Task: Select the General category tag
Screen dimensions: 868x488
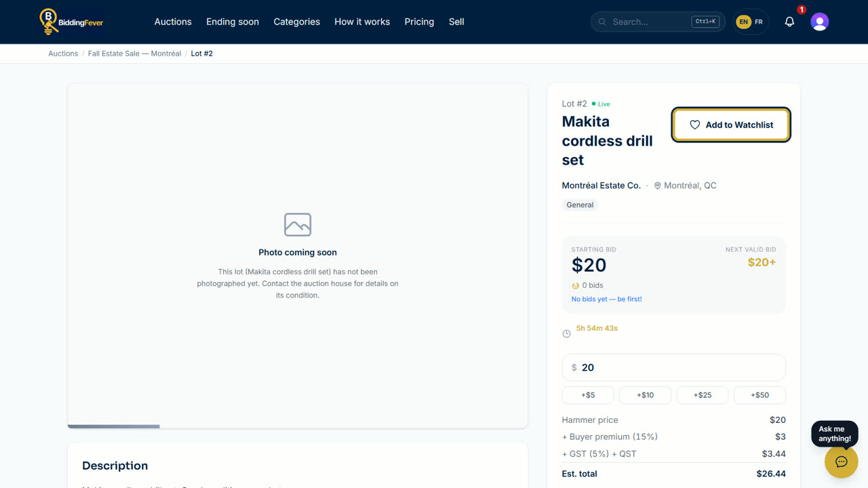Action: click(580, 205)
